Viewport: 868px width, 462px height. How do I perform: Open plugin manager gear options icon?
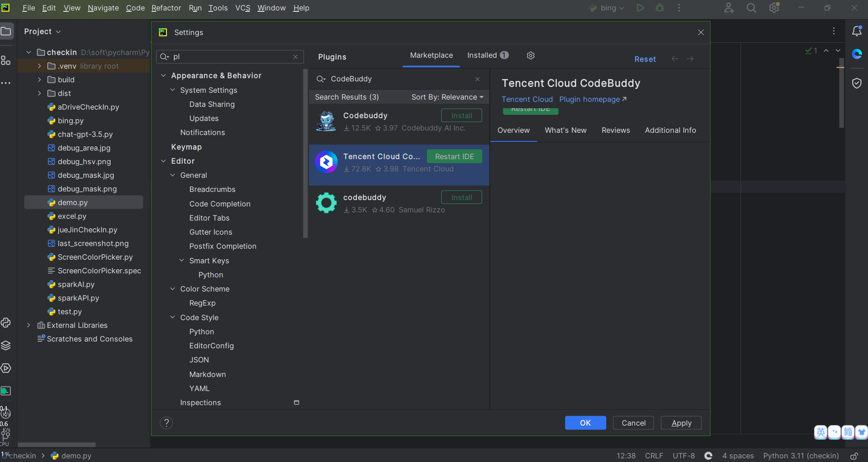531,55
